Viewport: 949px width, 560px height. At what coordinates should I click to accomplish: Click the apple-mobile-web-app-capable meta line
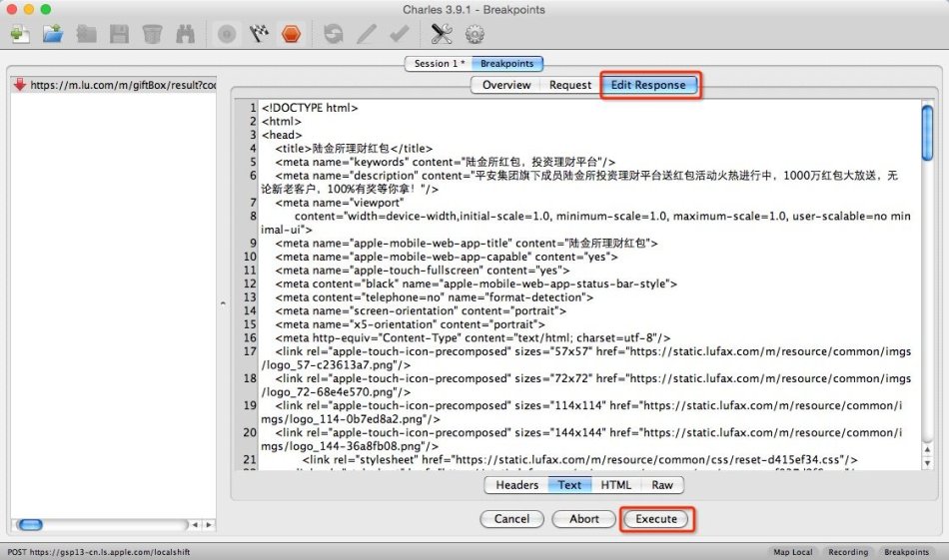point(447,257)
